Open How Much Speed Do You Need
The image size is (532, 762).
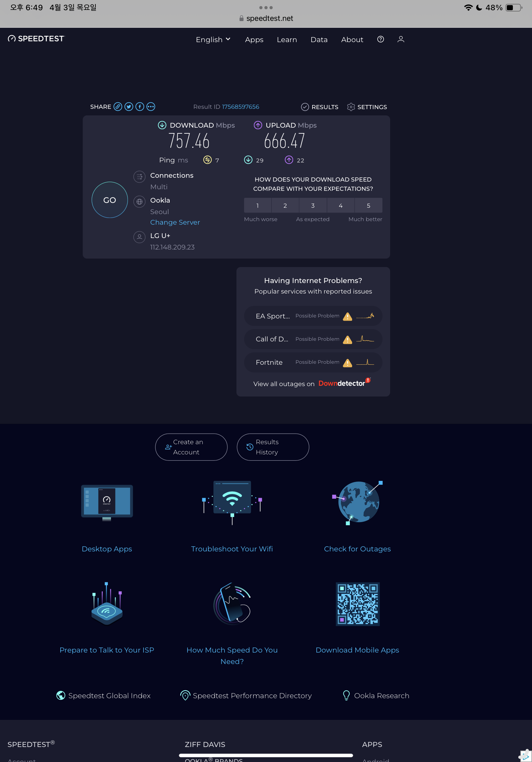click(232, 655)
